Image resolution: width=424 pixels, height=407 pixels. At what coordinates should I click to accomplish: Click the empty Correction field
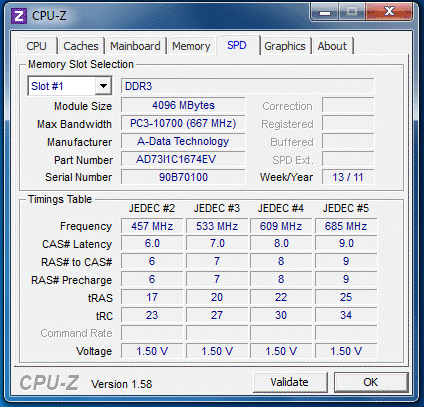348,105
